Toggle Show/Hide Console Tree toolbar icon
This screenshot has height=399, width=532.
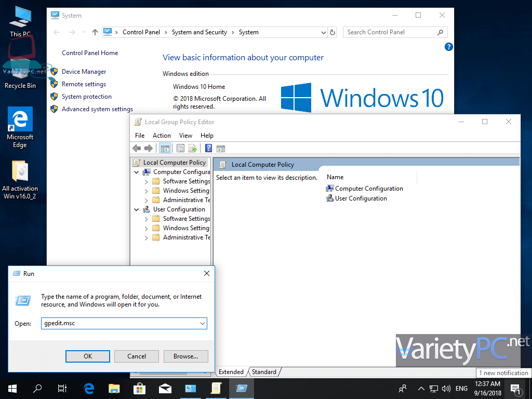pos(165,148)
